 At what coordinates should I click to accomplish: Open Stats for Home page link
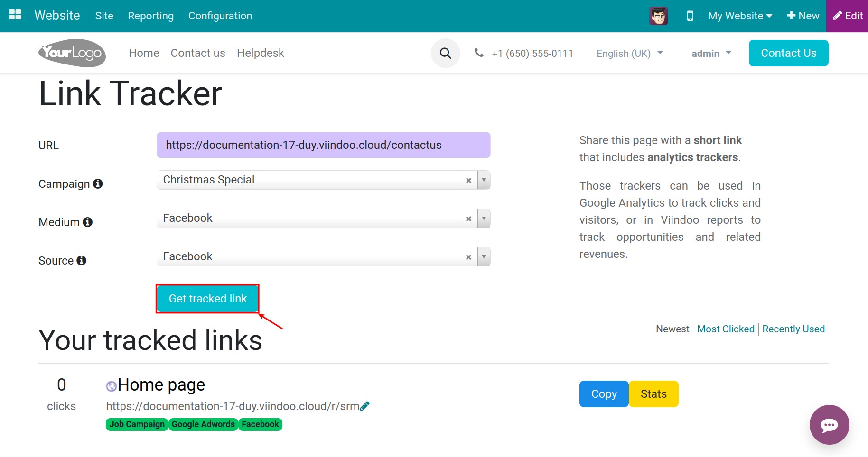[653, 394]
